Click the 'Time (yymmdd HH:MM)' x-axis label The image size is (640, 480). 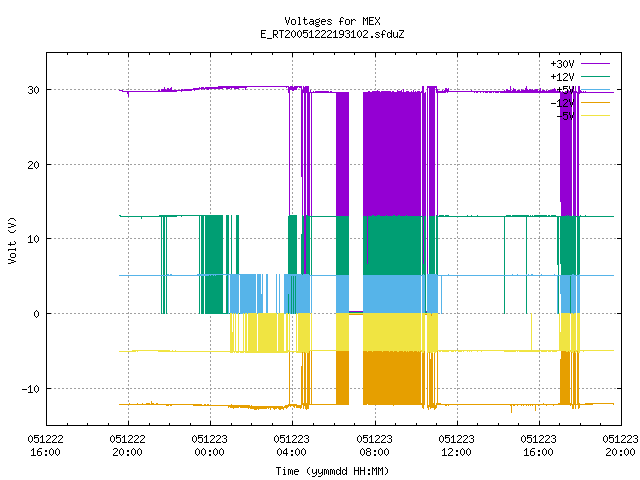332,471
